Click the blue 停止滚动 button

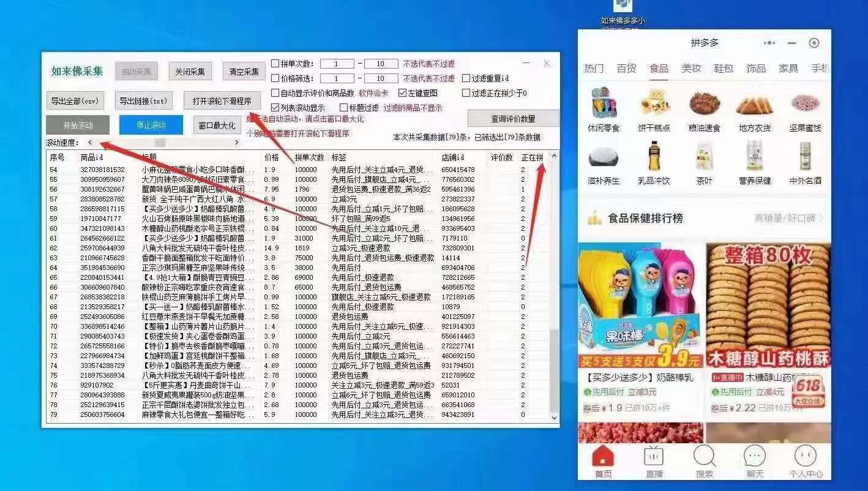[151, 125]
